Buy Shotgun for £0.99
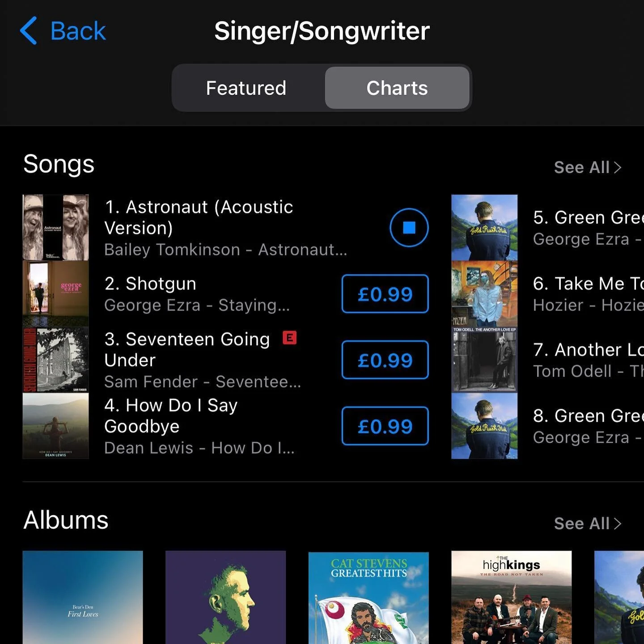 pyautogui.click(x=385, y=294)
